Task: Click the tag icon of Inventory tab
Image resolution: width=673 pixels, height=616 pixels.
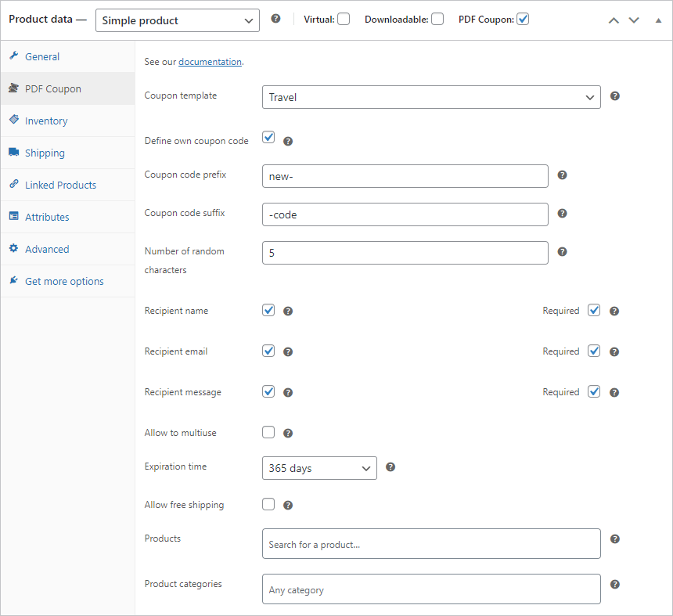Action: point(14,119)
